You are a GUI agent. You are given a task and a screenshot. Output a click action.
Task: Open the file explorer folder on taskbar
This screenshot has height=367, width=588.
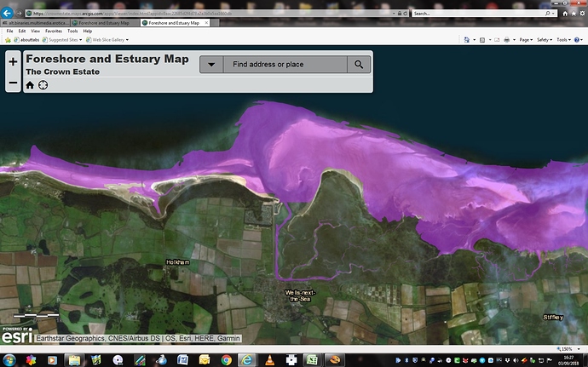click(x=74, y=360)
